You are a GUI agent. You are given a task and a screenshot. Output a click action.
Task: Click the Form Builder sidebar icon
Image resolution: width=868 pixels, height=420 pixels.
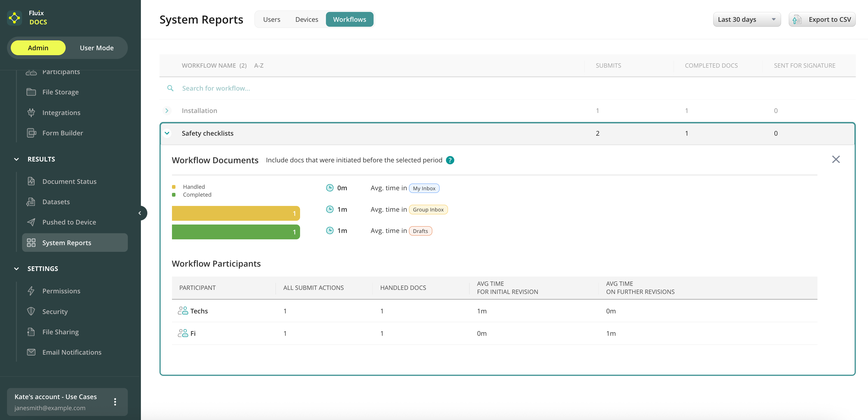pos(31,133)
